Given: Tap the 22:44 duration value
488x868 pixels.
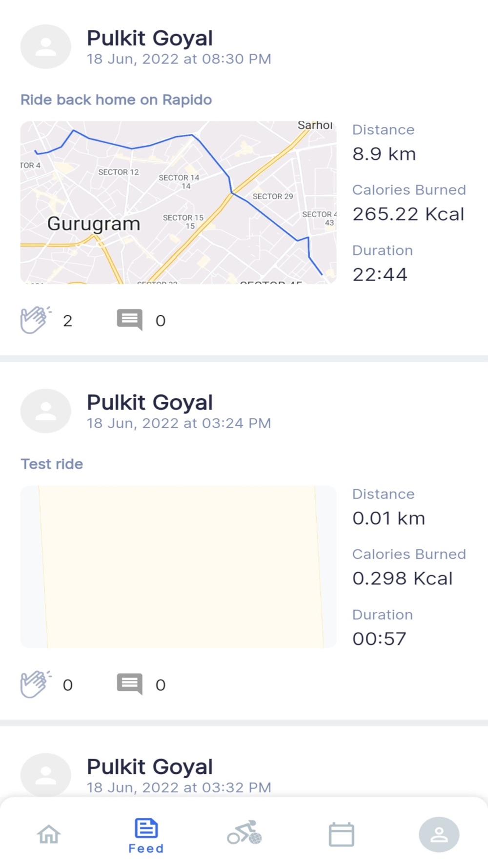Looking at the screenshot, I should click(380, 274).
